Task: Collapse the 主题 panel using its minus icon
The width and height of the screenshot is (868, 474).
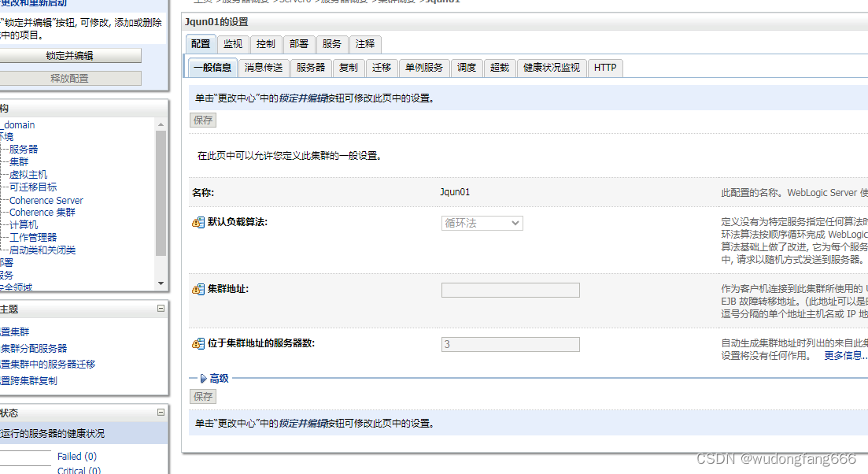Action: (161, 309)
